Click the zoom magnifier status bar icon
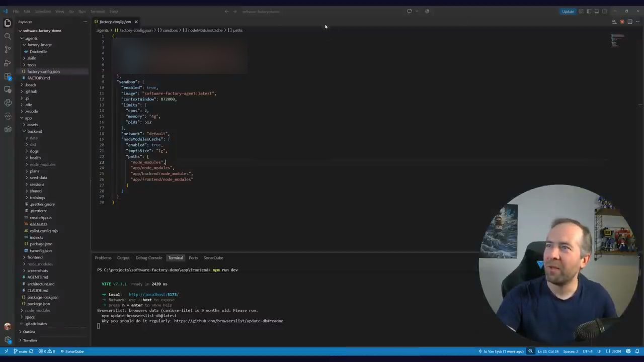The width and height of the screenshot is (644, 362). point(530,351)
